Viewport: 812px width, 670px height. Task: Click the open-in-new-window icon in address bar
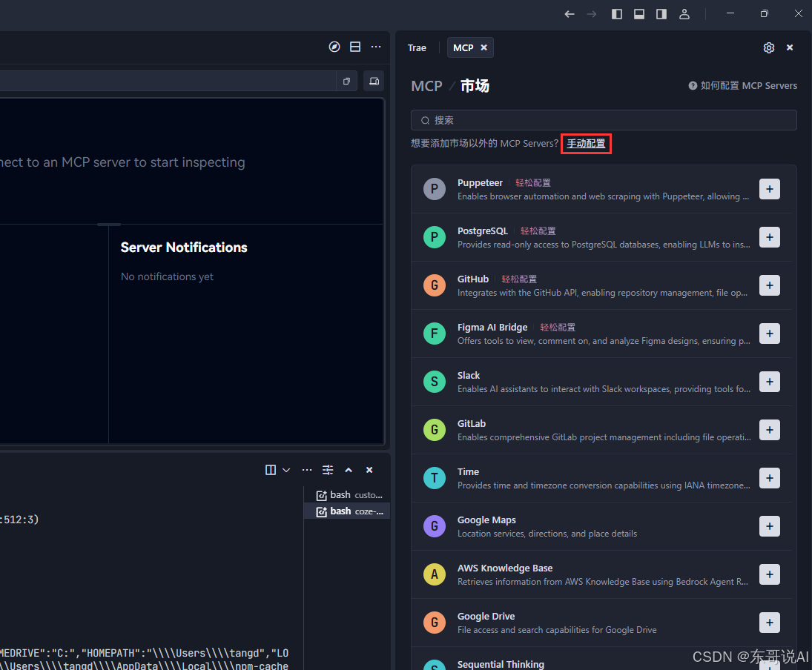click(x=346, y=82)
